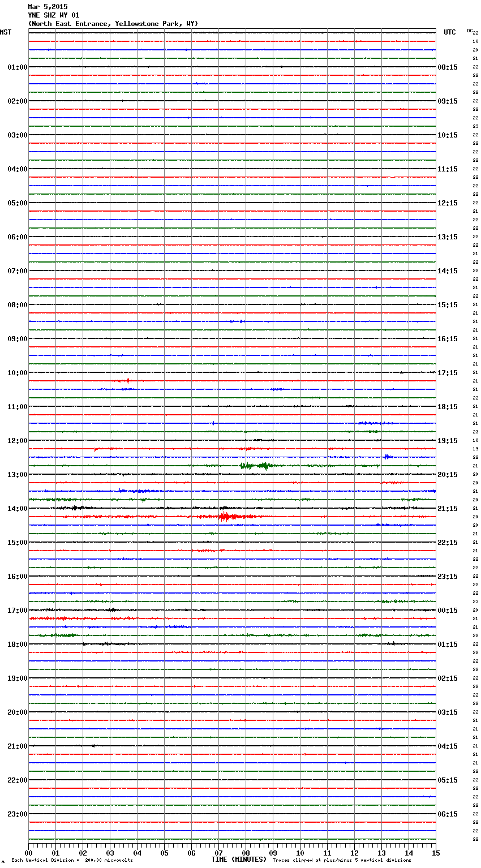
Task: Select the "11:00" MST time label
Action: coord(18,407)
